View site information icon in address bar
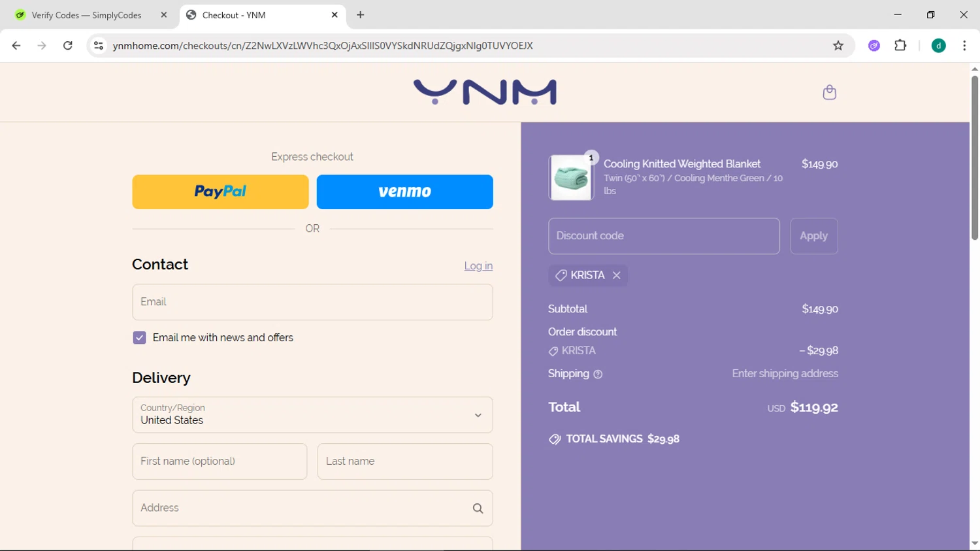This screenshot has height=551, width=980. click(x=99, y=46)
